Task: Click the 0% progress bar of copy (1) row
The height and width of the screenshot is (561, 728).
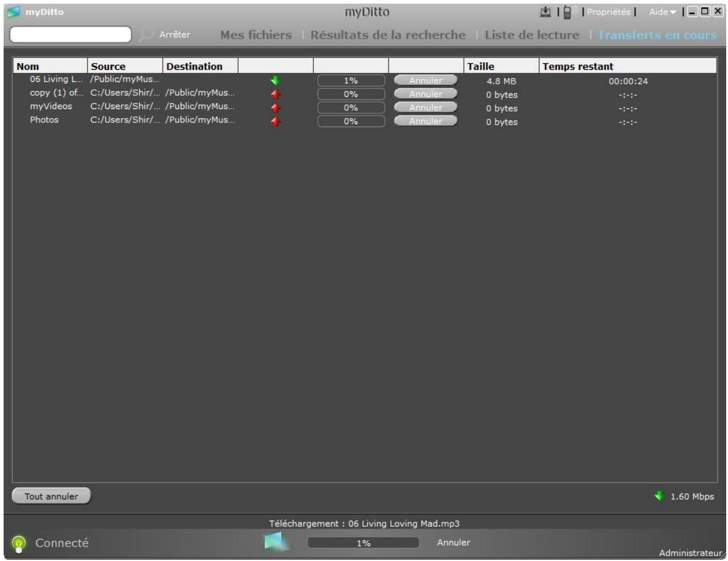Action: (x=351, y=95)
